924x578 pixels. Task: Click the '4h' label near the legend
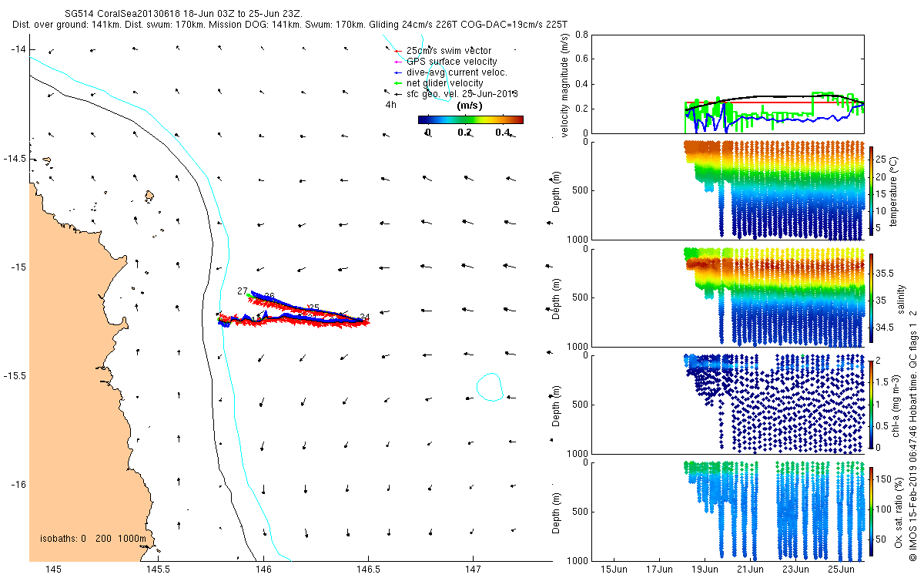390,104
